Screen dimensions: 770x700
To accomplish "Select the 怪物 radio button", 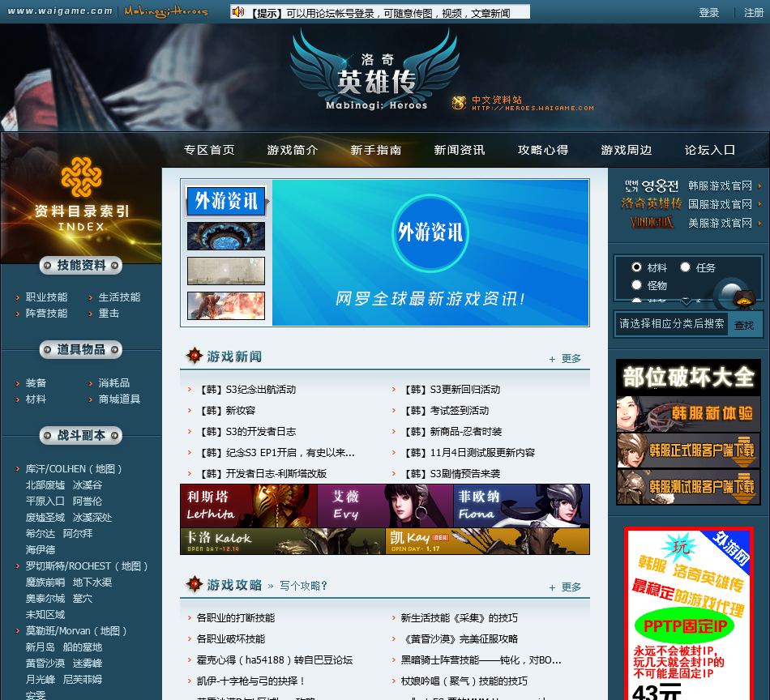I will pyautogui.click(x=636, y=284).
